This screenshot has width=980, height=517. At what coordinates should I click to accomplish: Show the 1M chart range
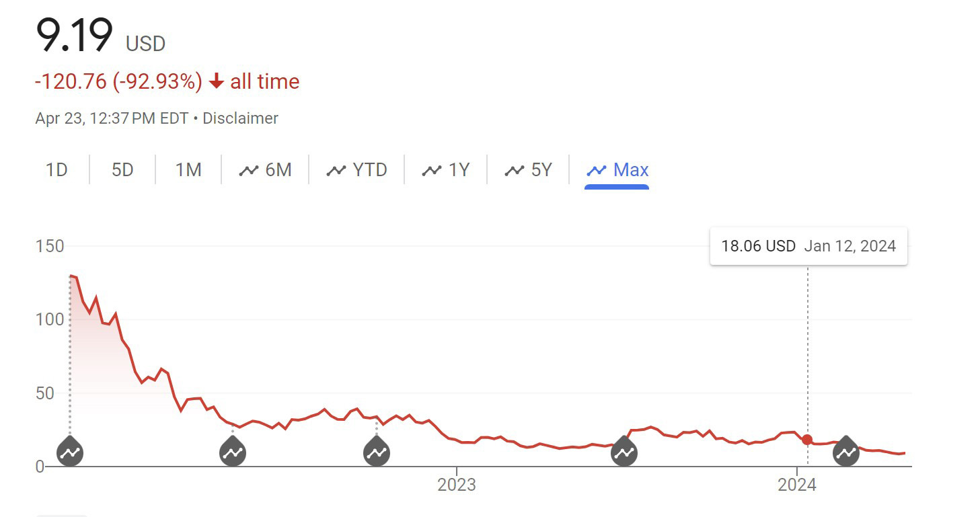(x=188, y=170)
